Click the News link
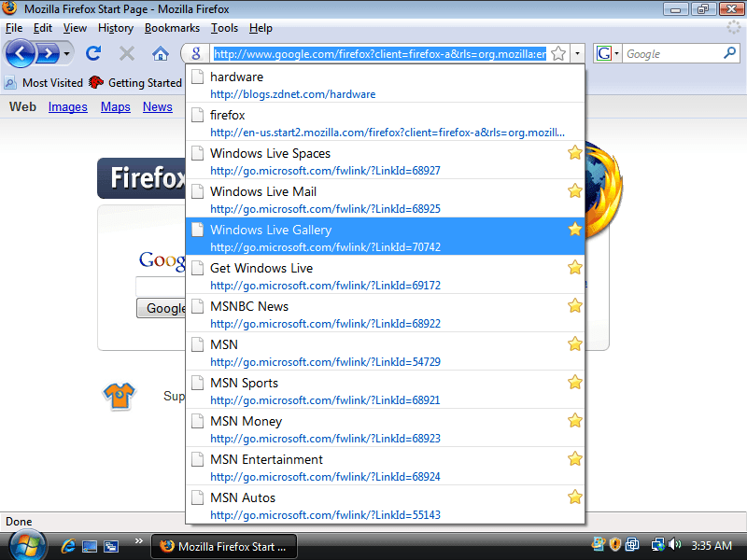747x560 pixels. click(x=157, y=106)
